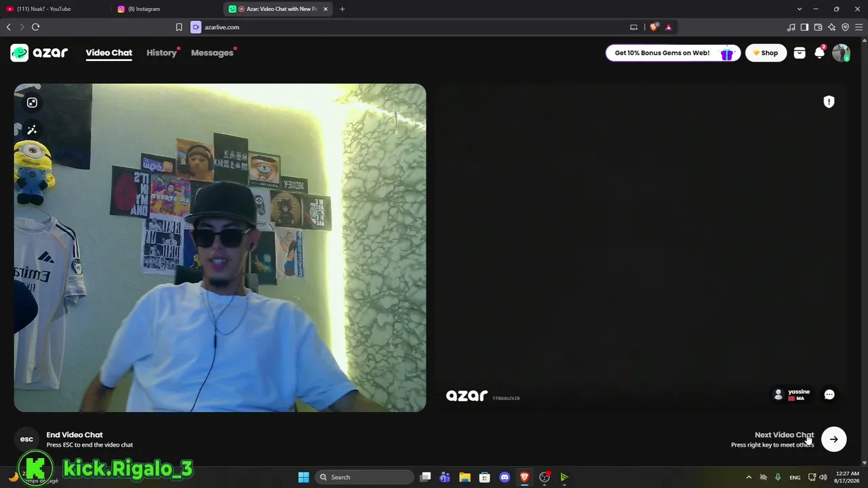Open the gem Shop
Image resolution: width=868 pixels, height=488 pixels.
(766, 53)
